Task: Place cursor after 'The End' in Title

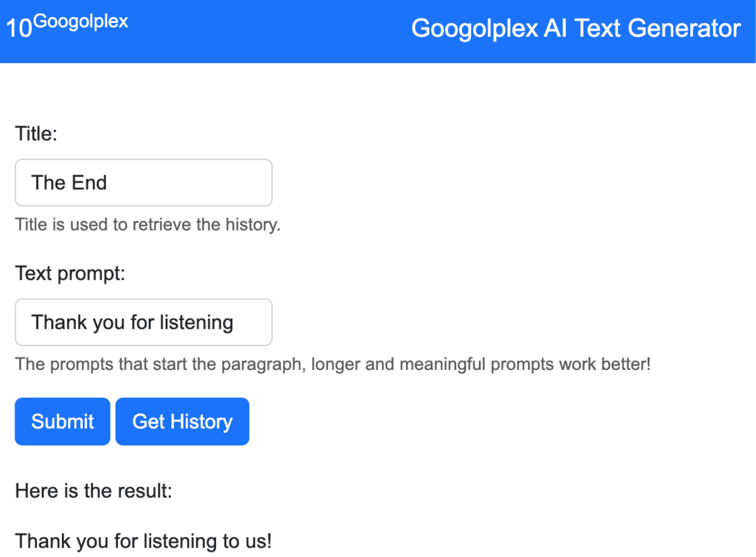Action: (108, 183)
